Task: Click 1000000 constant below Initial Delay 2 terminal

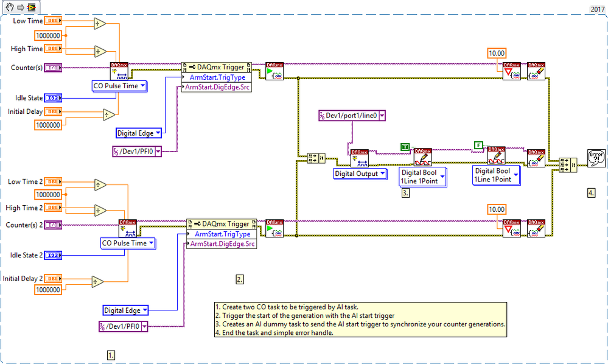Action: coord(48,290)
